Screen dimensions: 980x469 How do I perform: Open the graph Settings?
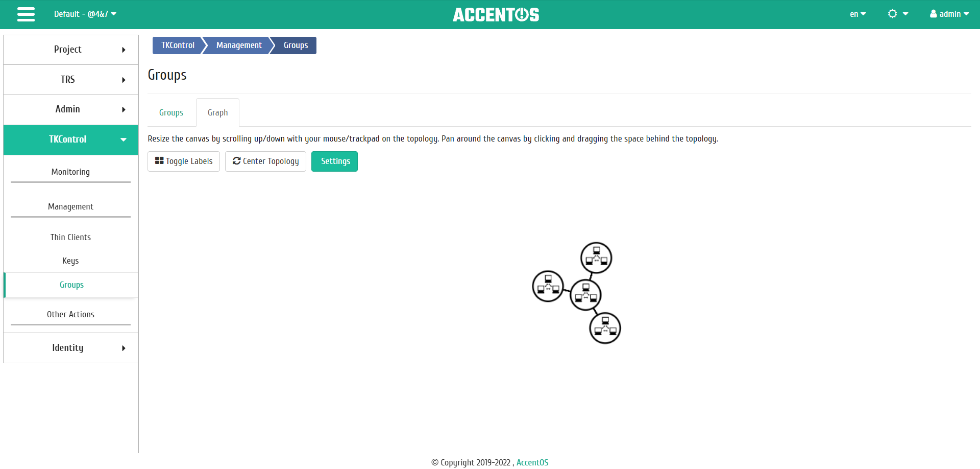pyautogui.click(x=334, y=161)
